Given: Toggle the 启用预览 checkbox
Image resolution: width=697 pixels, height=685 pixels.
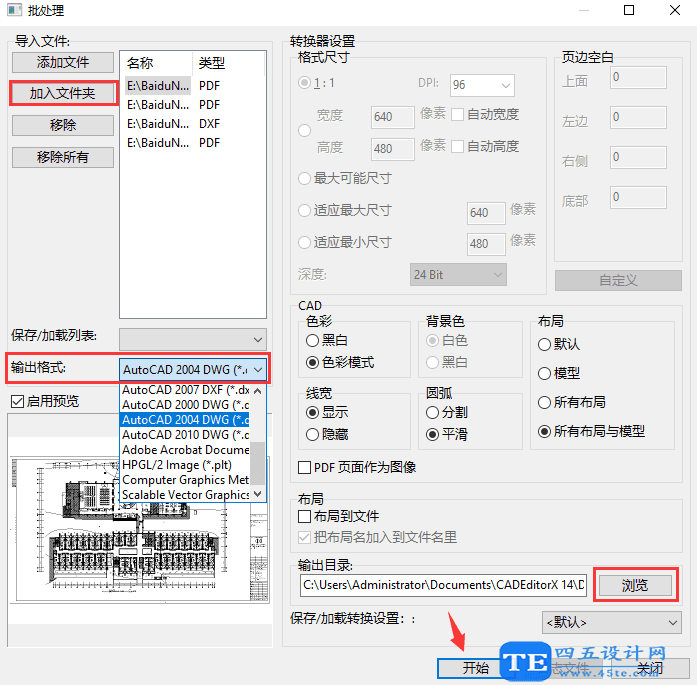Looking at the screenshot, I should (44, 401).
